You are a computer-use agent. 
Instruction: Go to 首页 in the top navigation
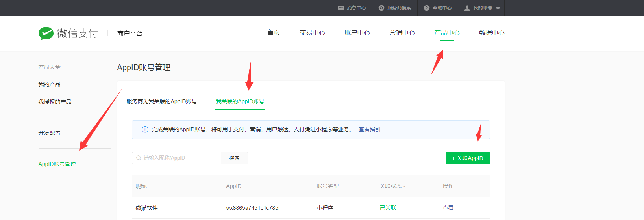274,33
